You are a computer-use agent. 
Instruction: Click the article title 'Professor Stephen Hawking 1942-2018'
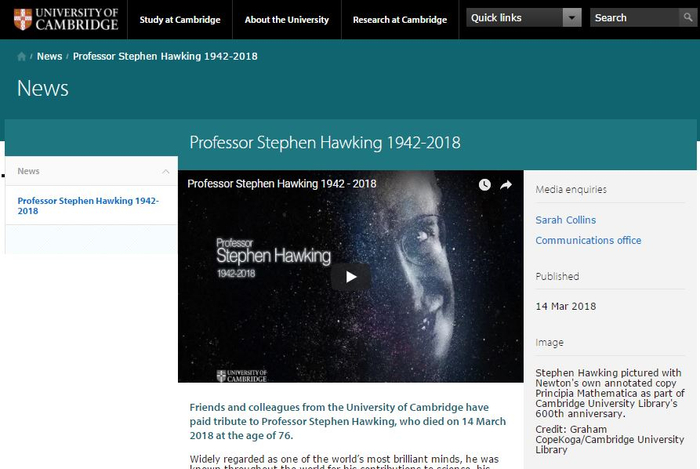[325, 143]
